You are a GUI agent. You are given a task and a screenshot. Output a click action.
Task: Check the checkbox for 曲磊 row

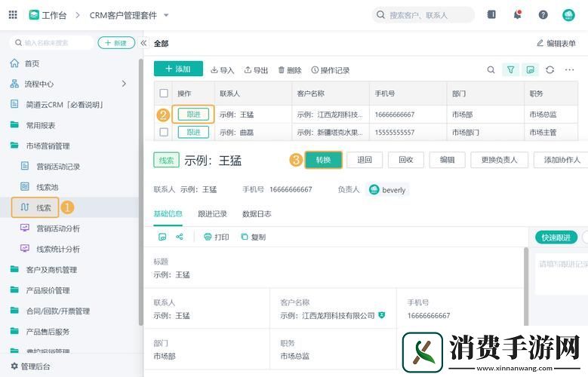[x=164, y=132]
